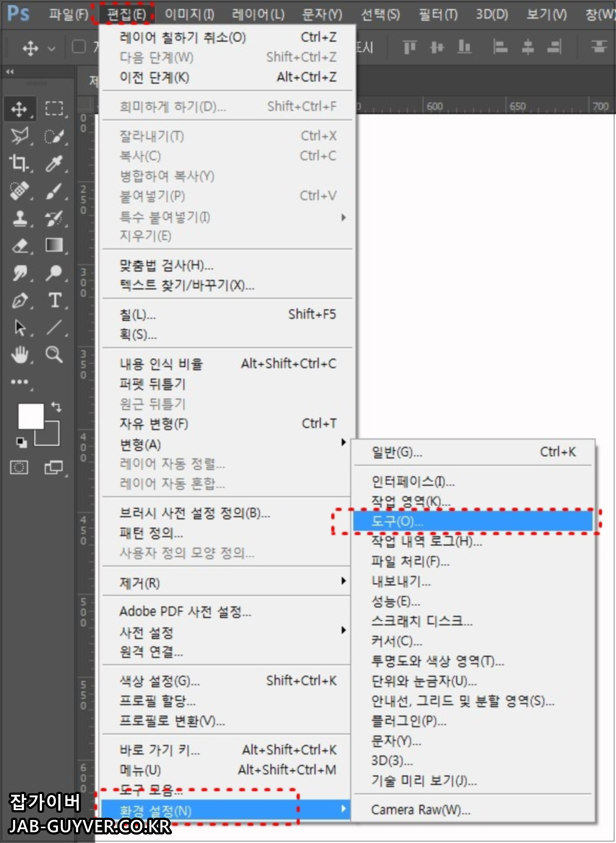This screenshot has height=843, width=616.
Task: Choose 일반(G)... preferences entry
Action: click(473, 452)
